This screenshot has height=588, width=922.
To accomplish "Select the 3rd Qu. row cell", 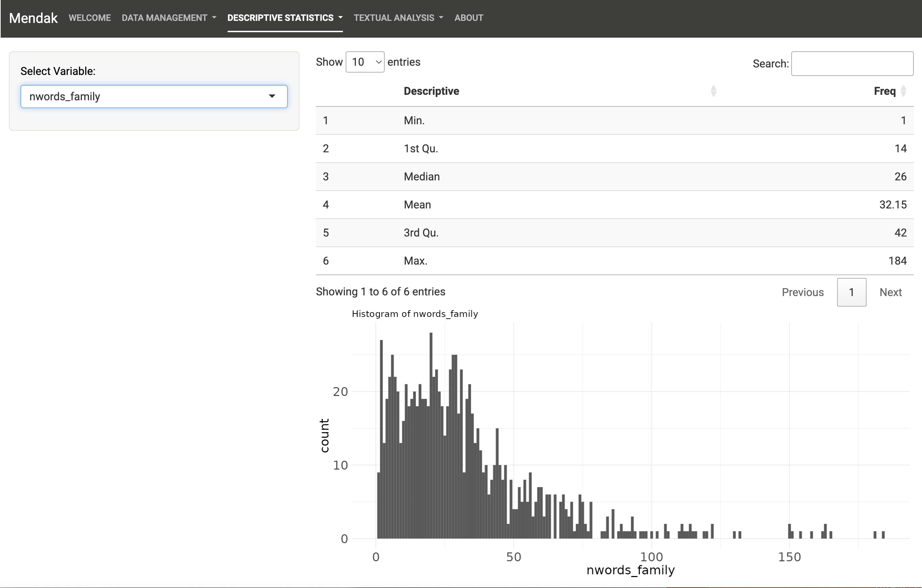I will pyautogui.click(x=421, y=233).
